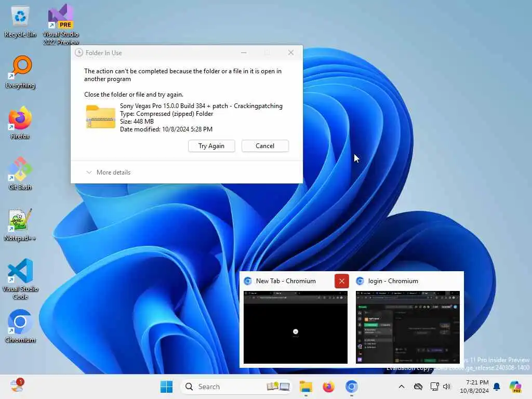The image size is (532, 399).
Task: Open the clock showing 7:21 PM
Action: click(x=474, y=387)
